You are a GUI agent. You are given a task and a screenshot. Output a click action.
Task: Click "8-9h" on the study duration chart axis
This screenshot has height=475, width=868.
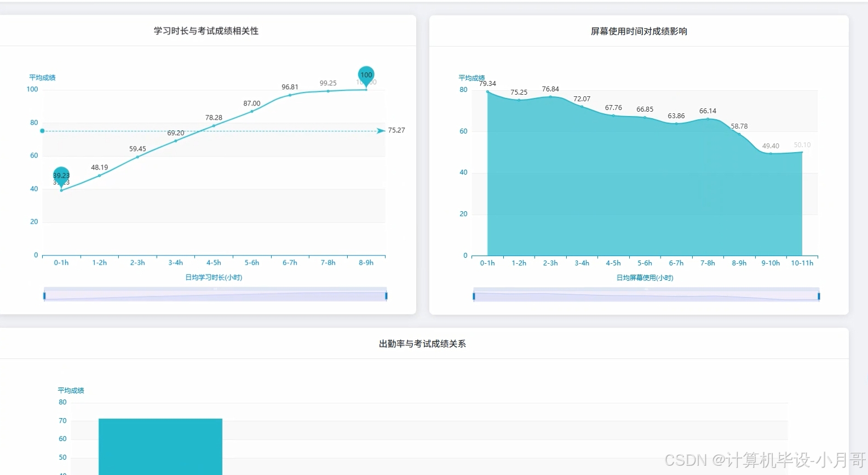click(x=366, y=263)
